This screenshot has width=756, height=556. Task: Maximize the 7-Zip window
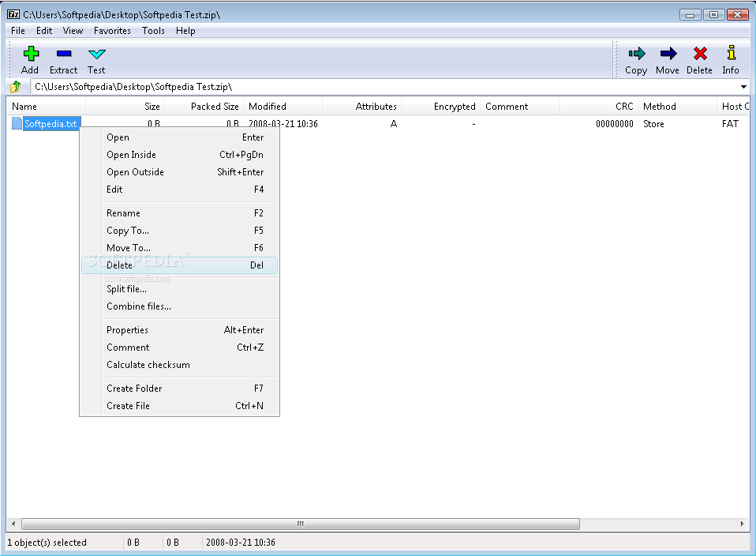click(713, 15)
